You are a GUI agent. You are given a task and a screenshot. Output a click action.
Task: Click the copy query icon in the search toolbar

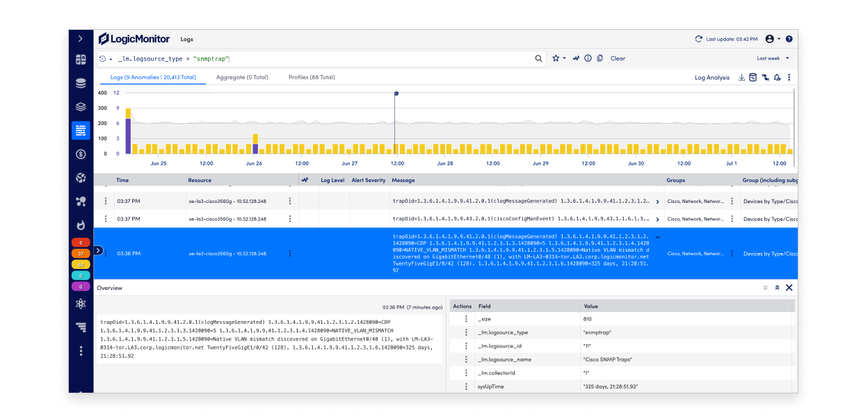tap(600, 58)
